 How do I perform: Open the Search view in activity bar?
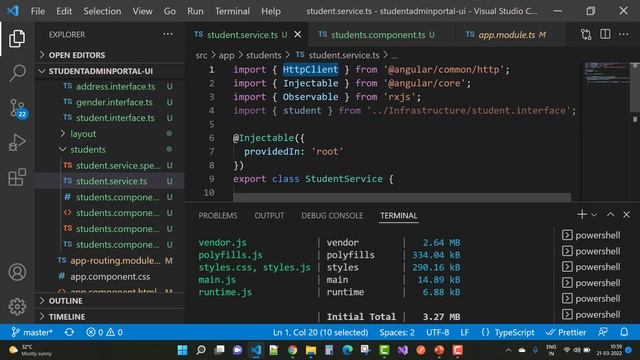(x=17, y=73)
